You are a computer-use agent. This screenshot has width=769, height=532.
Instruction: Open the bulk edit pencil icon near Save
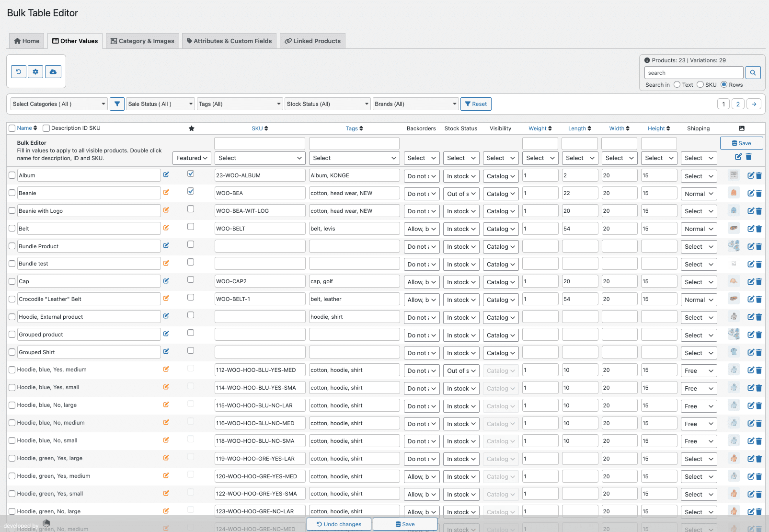coord(739,158)
